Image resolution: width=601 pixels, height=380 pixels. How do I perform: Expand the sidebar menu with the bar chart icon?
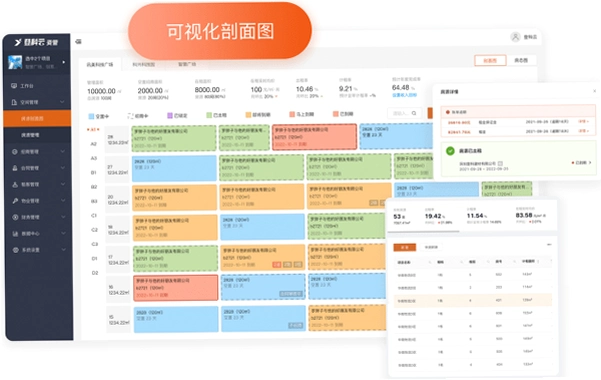click(x=63, y=233)
